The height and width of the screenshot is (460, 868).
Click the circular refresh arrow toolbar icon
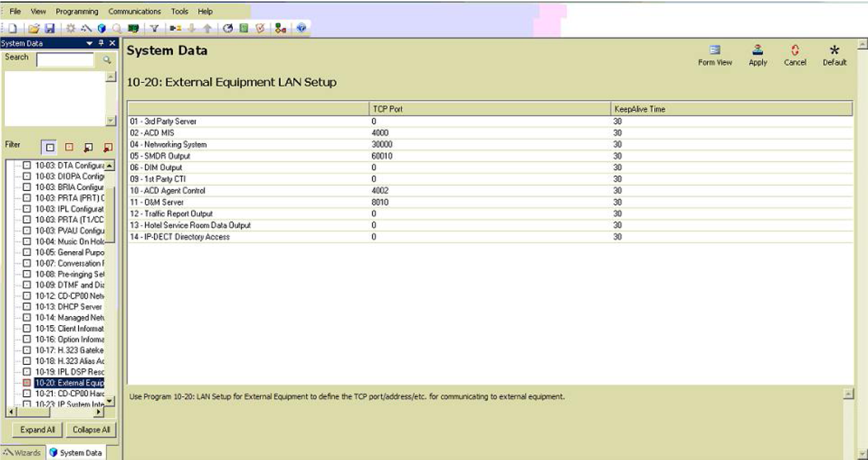pyautogui.click(x=228, y=29)
